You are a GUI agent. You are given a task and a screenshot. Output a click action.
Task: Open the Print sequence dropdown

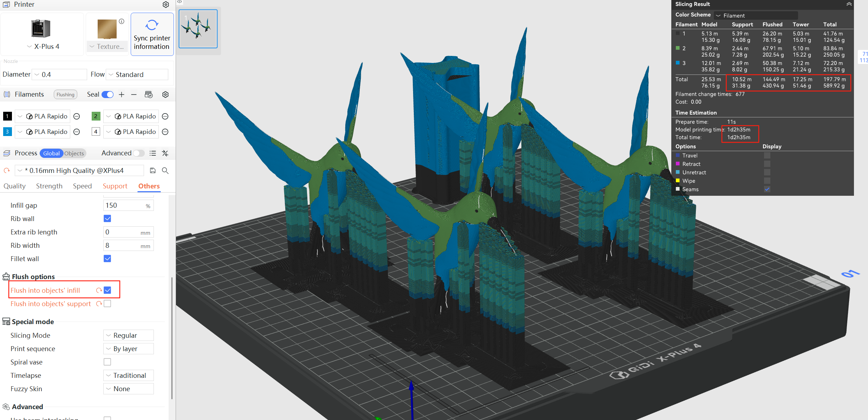(129, 349)
